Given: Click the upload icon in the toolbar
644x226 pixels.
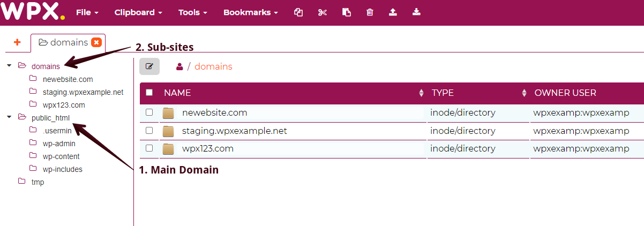Looking at the screenshot, I should [393, 12].
